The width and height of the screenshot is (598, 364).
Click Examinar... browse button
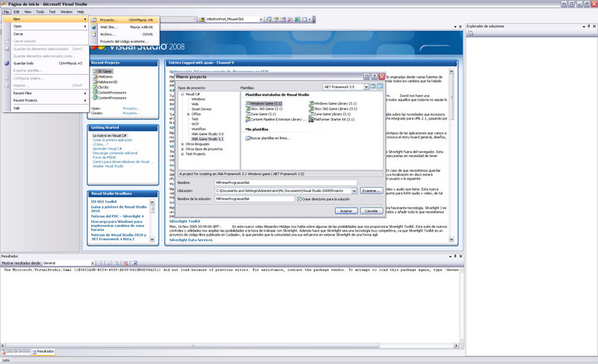(x=371, y=191)
